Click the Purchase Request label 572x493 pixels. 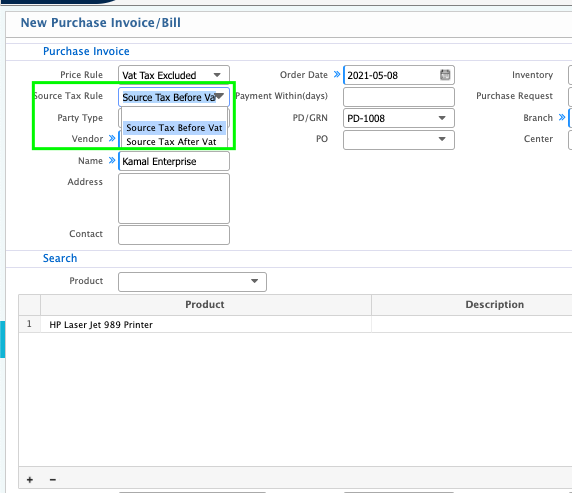tap(514, 96)
